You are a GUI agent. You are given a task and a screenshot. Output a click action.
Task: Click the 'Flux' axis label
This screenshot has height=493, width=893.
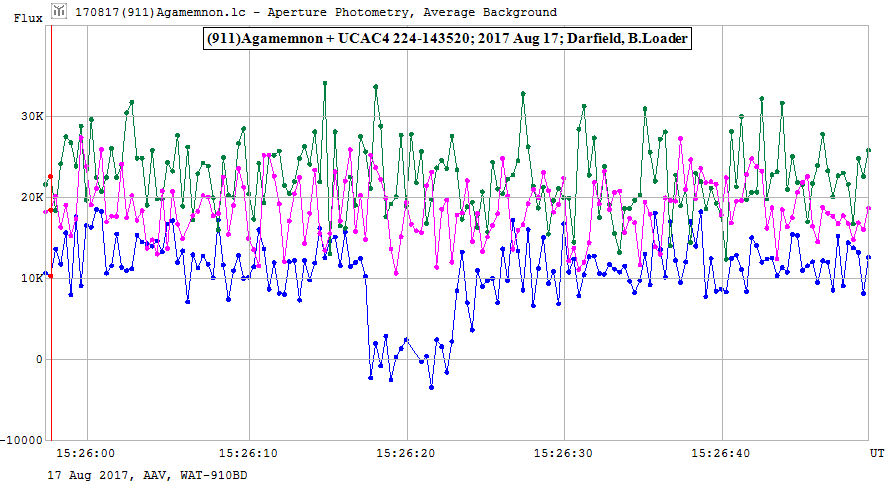click(28, 18)
